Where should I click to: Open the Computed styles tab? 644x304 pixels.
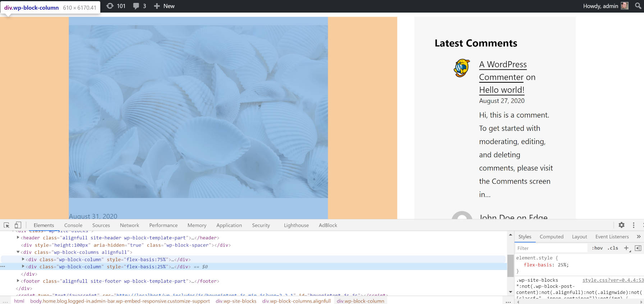pos(551,236)
